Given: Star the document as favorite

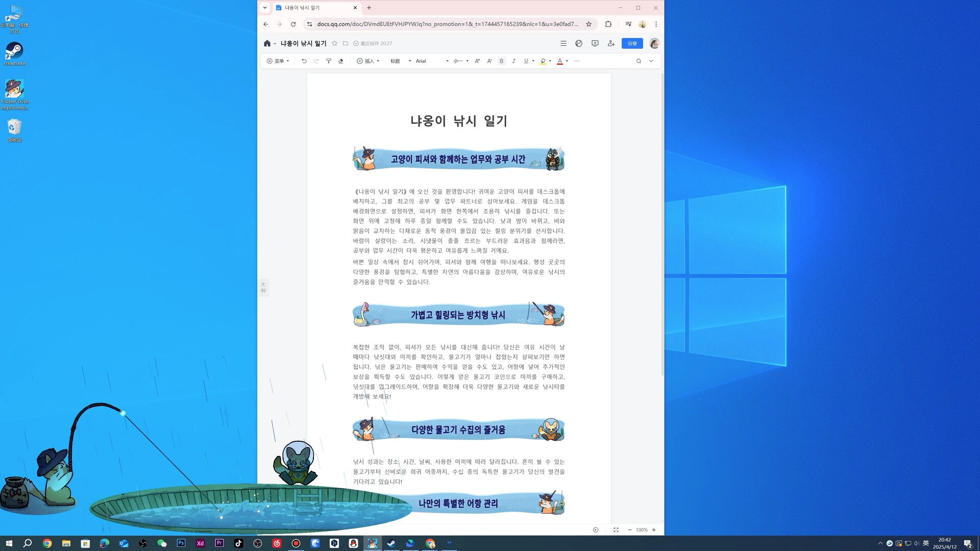Looking at the screenshot, I should tap(334, 43).
